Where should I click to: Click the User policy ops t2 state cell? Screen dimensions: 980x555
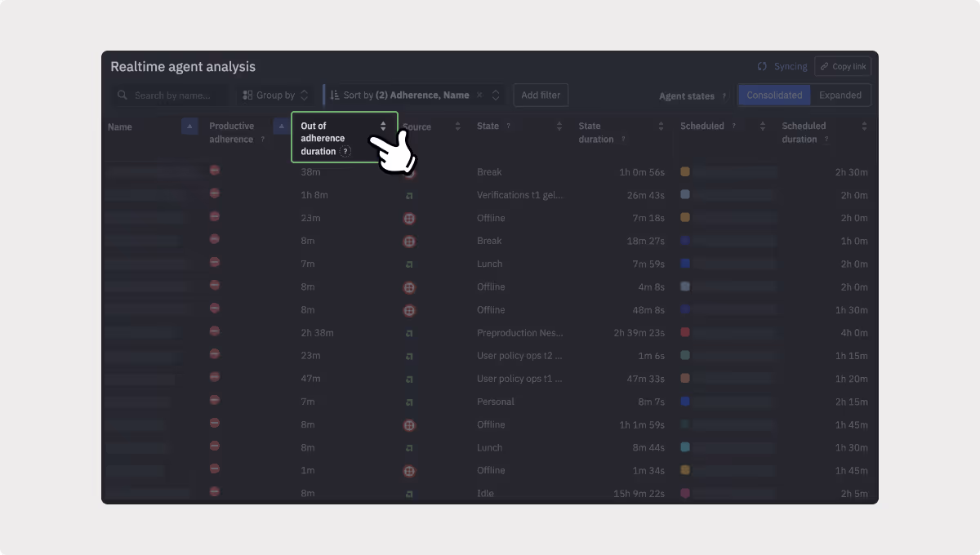pos(520,356)
